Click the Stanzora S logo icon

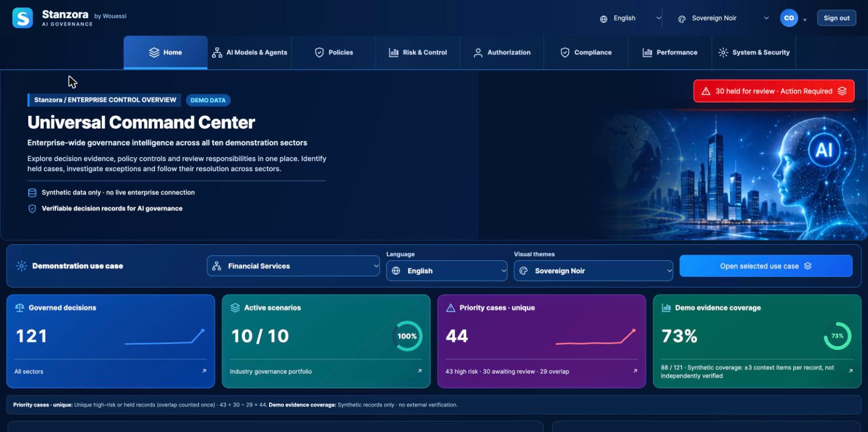(23, 18)
